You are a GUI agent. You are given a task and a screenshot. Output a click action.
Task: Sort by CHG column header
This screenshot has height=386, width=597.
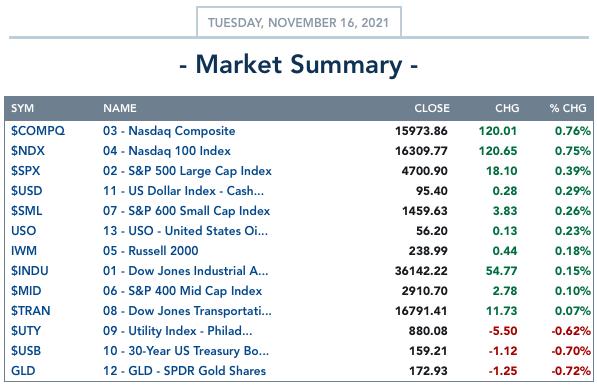507,108
